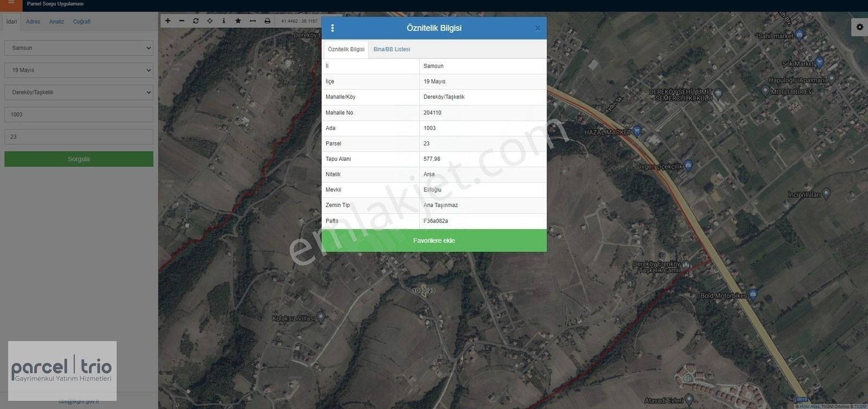The width and height of the screenshot is (868, 409).
Task: Click the Dereköy Şehit Ümit Semerci İlkokulu pin
Action: point(718,94)
